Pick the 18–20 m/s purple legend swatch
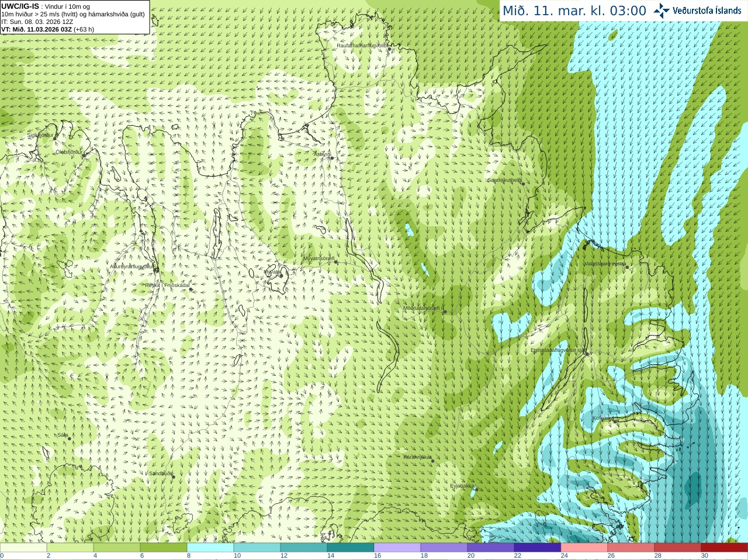The image size is (748, 560). [444, 548]
